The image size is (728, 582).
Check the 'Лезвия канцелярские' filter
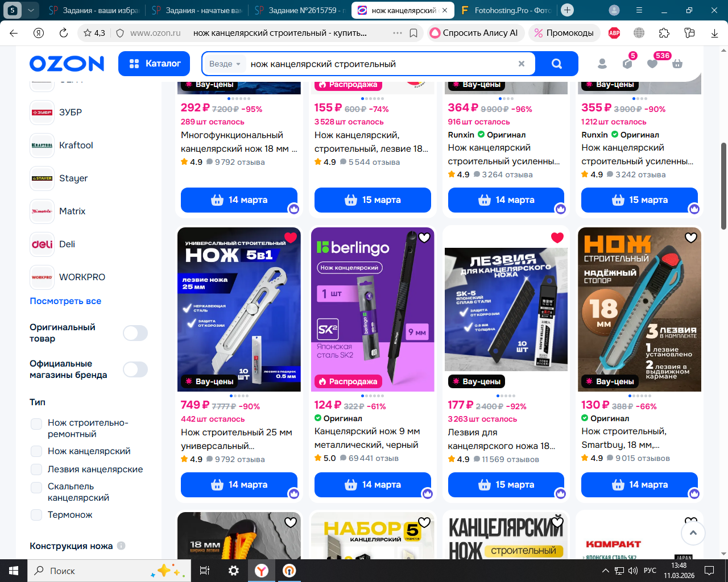point(36,469)
